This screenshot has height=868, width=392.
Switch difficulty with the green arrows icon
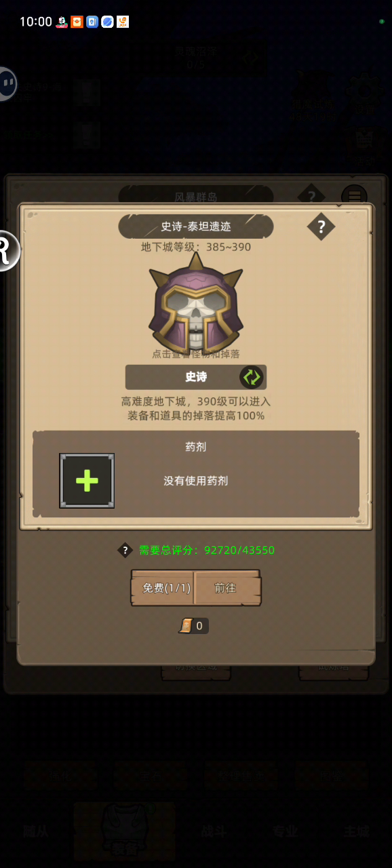(251, 377)
